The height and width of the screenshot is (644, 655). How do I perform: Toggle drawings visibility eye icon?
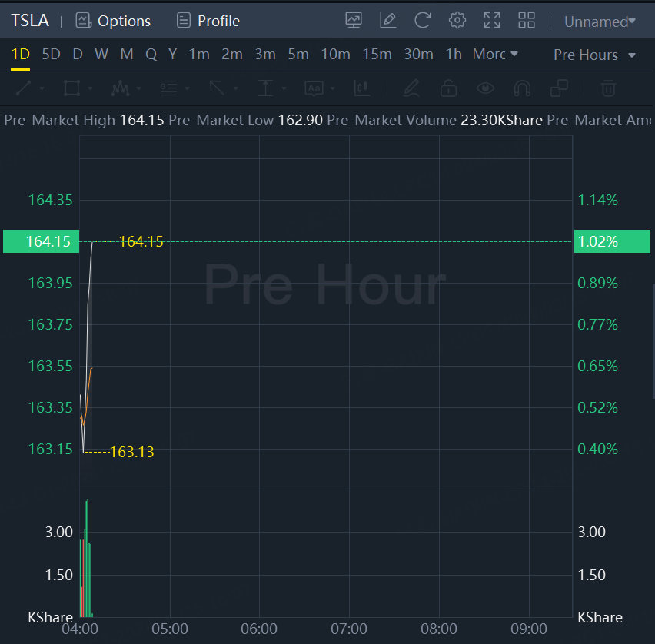[485, 88]
